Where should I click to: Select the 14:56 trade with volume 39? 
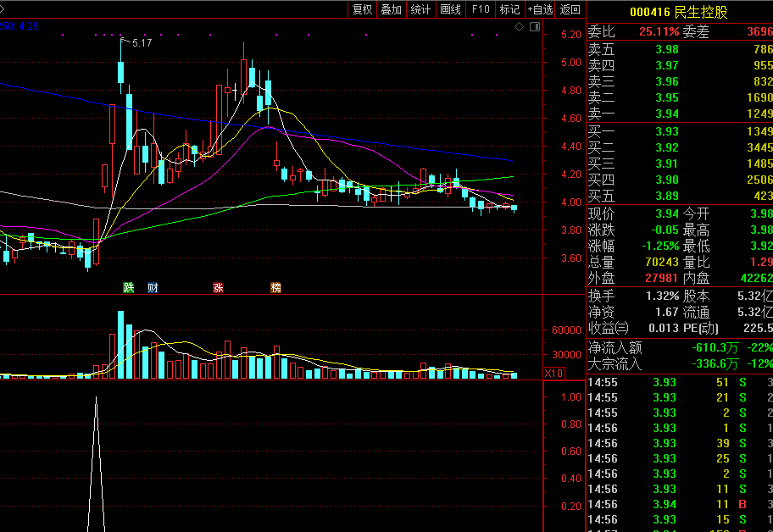(680, 444)
